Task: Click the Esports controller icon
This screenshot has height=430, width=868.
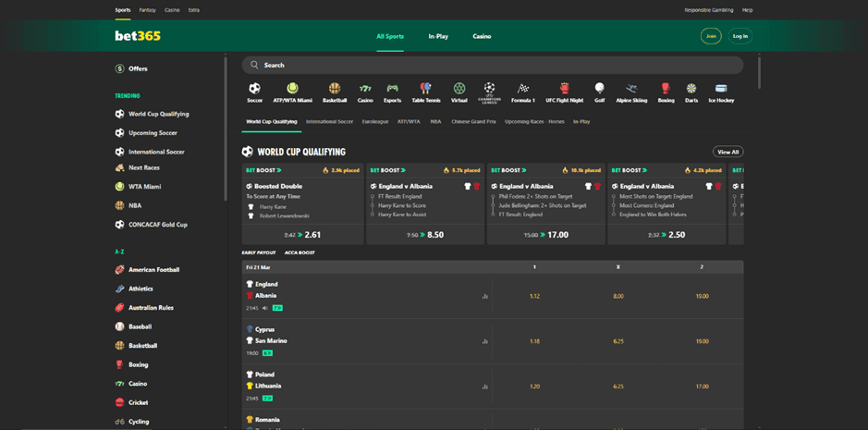Action: click(392, 90)
